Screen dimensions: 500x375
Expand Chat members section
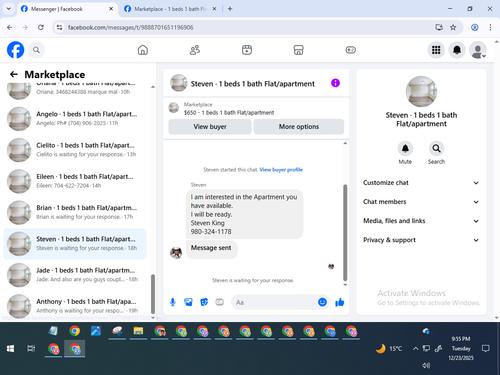(x=421, y=202)
